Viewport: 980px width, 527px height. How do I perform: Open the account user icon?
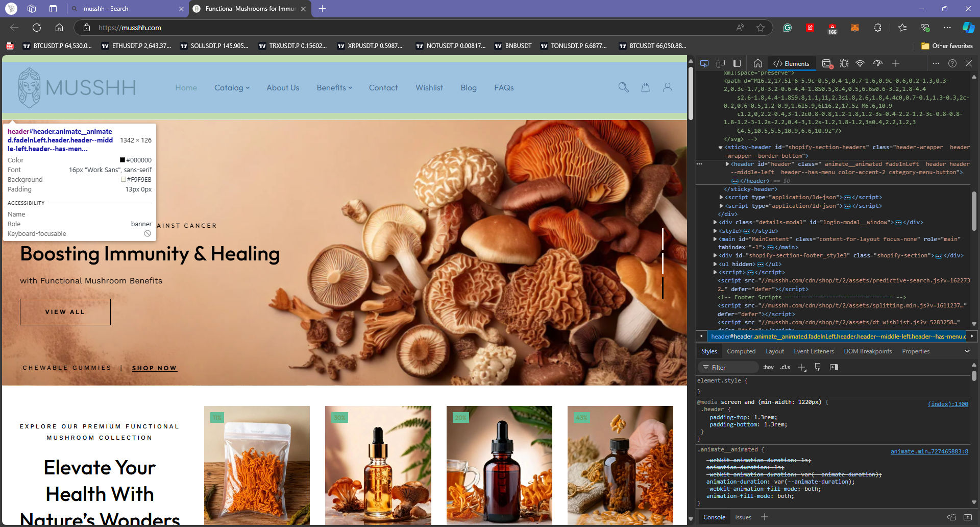(x=667, y=87)
